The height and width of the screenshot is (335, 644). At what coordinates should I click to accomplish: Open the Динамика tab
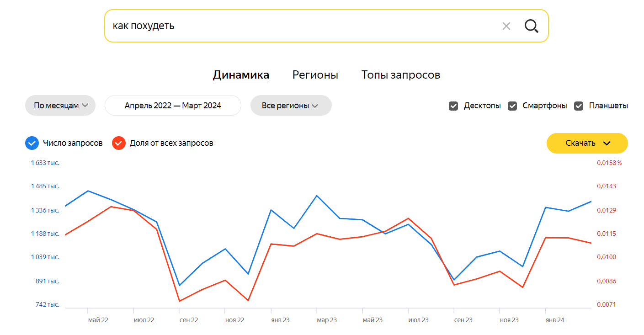241,75
